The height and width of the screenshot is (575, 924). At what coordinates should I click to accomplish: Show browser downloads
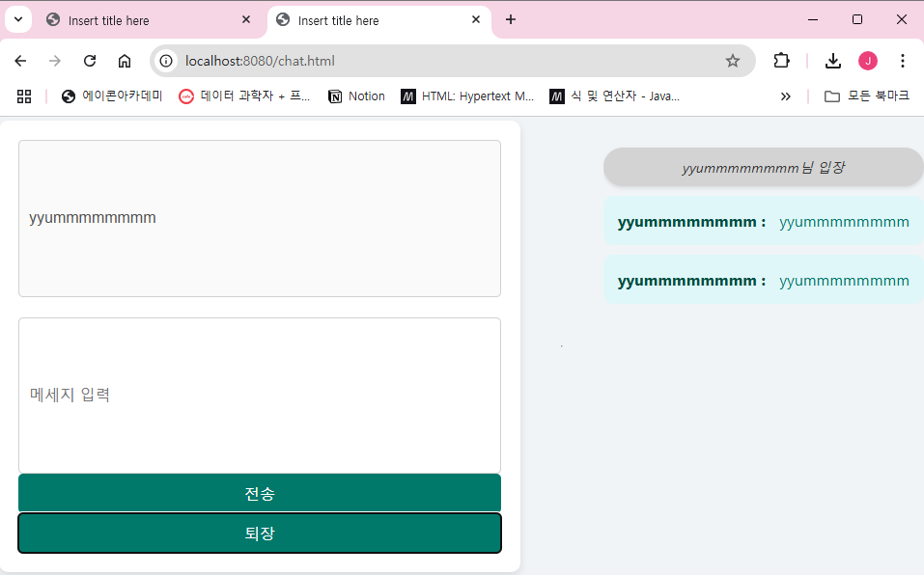pos(833,61)
